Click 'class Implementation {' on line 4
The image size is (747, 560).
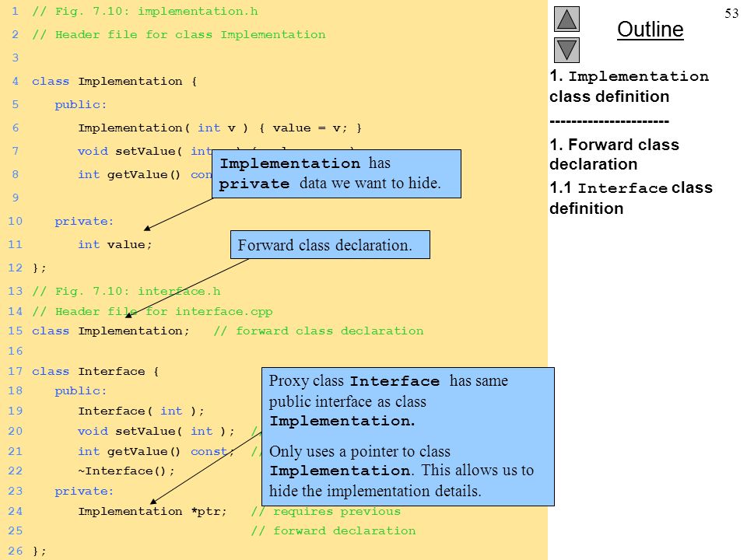tap(114, 82)
